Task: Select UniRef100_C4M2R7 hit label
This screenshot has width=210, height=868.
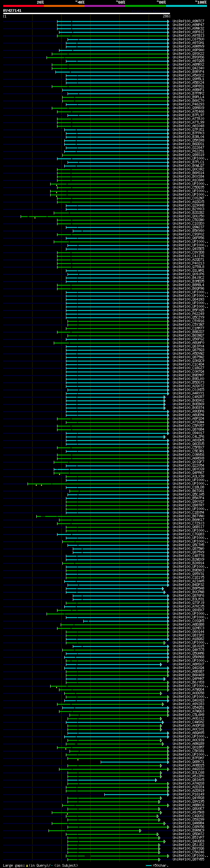Action: point(188,397)
